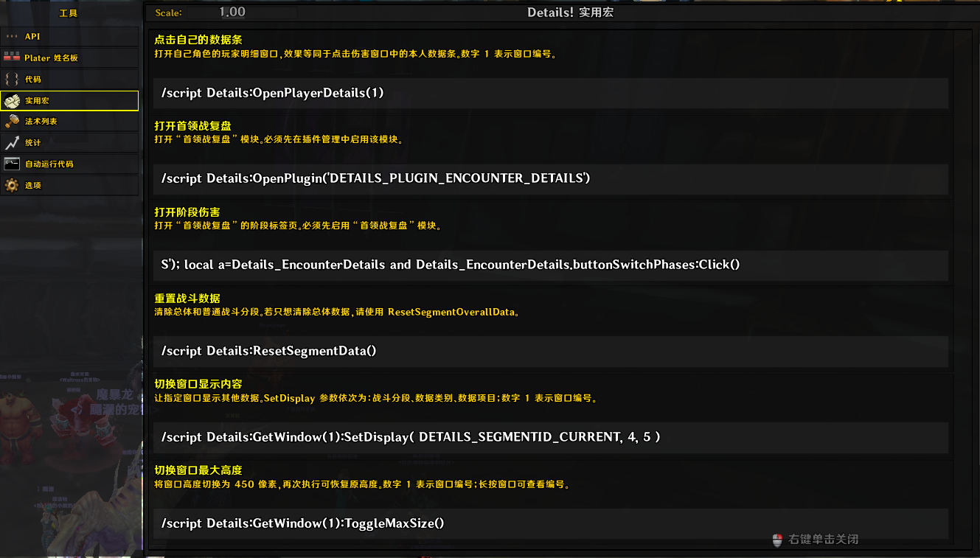Click the curly braces 代码 icon
Screen dimensions: 980x558
coord(12,79)
